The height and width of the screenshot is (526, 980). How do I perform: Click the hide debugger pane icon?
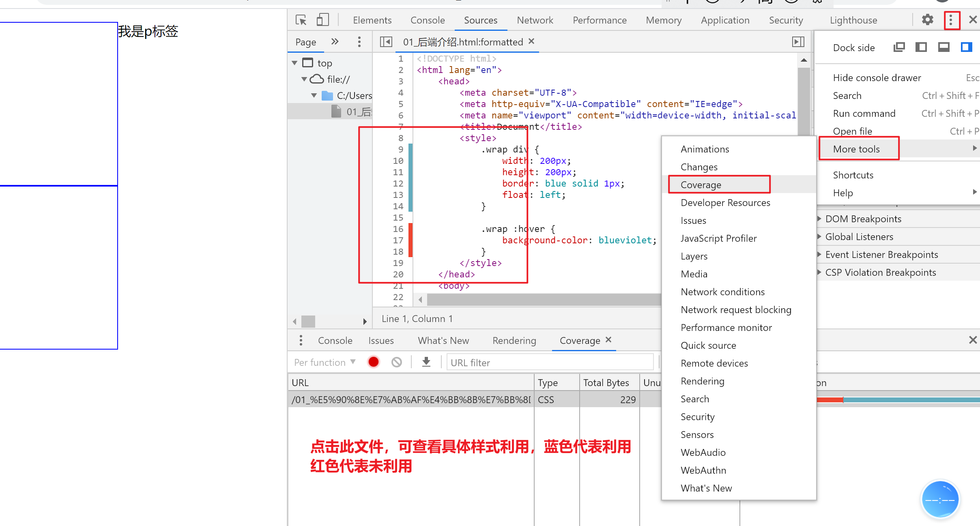(798, 42)
